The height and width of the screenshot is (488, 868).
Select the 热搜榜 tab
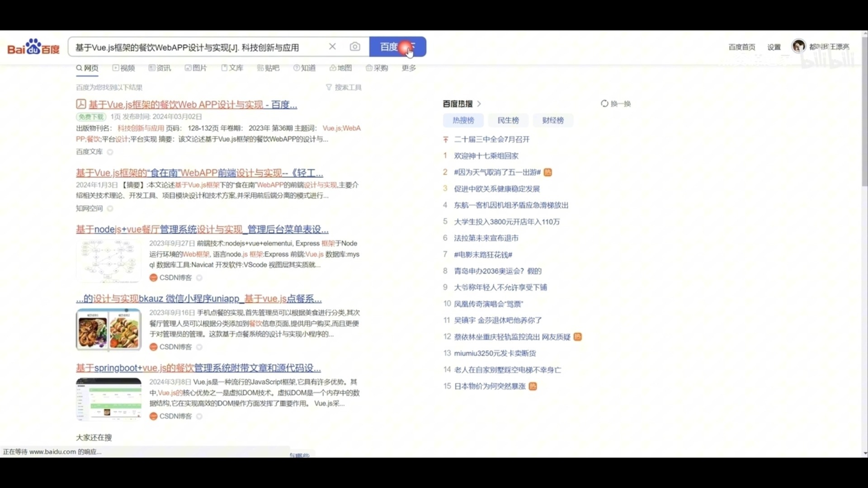[x=463, y=121]
